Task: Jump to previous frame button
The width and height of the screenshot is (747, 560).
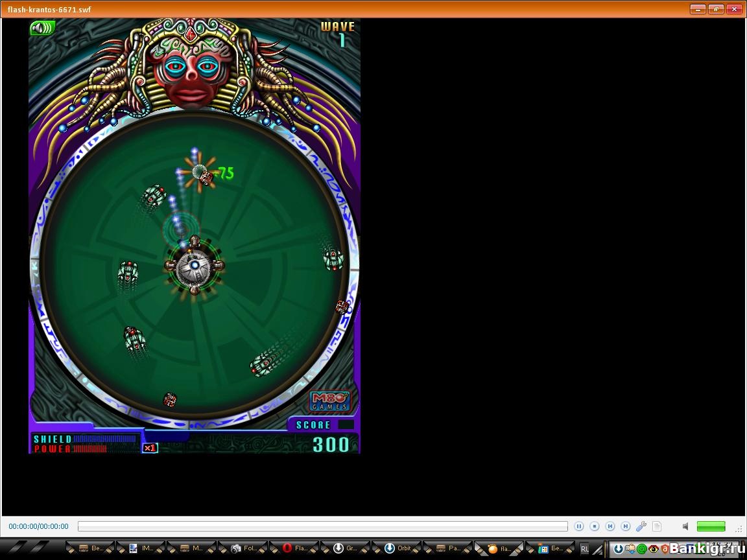Action: coord(610,526)
